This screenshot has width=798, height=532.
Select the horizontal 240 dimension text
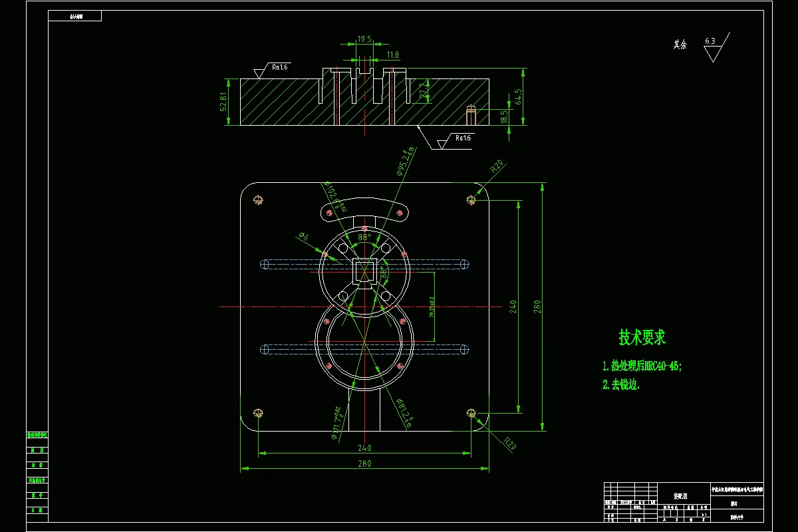(364, 448)
